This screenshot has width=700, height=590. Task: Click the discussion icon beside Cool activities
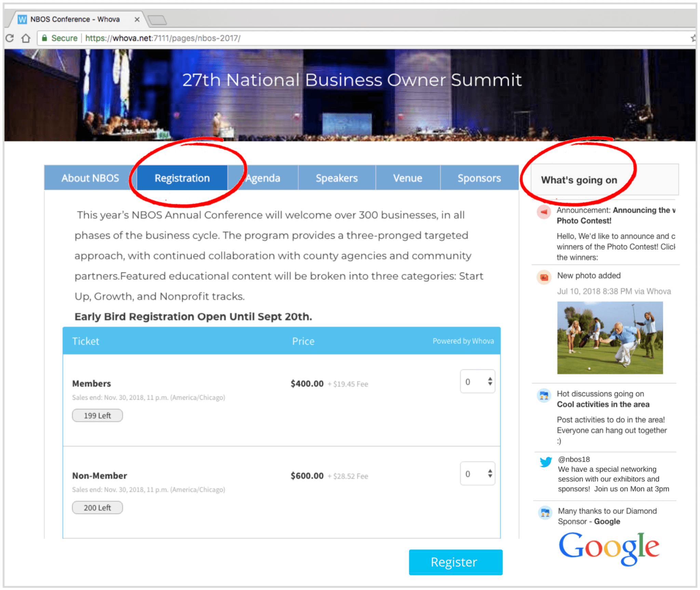pyautogui.click(x=544, y=395)
